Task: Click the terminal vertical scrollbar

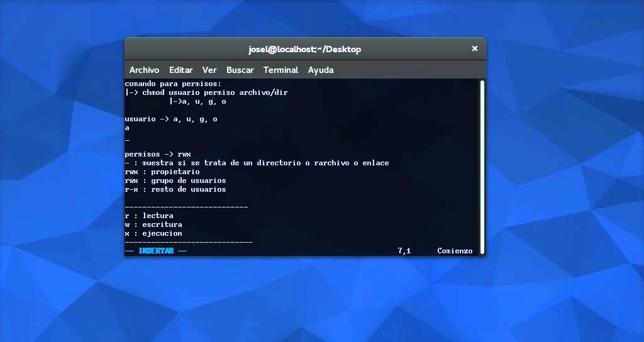Action: coord(482,167)
